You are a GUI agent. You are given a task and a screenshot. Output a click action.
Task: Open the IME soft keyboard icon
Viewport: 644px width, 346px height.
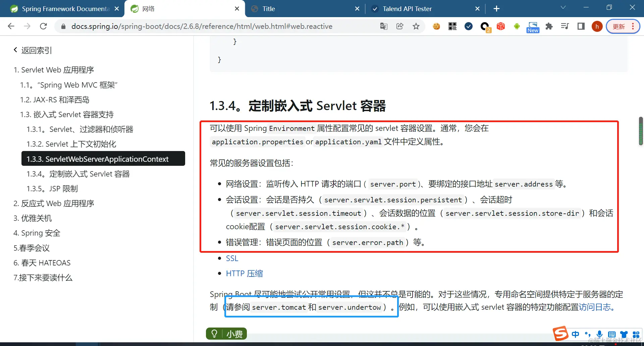pos(612,334)
